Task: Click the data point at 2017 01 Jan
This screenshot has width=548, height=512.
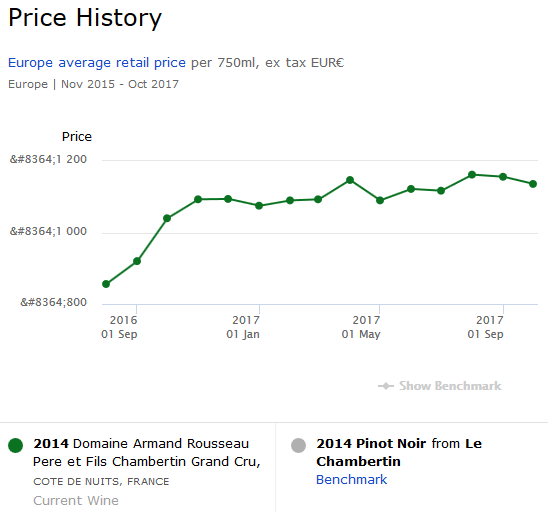Action: click(x=259, y=205)
